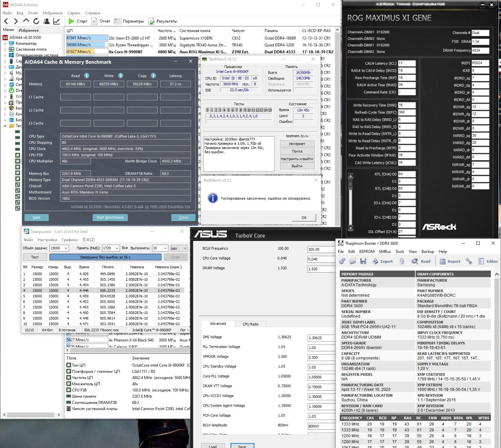Open the graph icon in AIDA64 toolbar
501x448 pixels.
coord(56,21)
